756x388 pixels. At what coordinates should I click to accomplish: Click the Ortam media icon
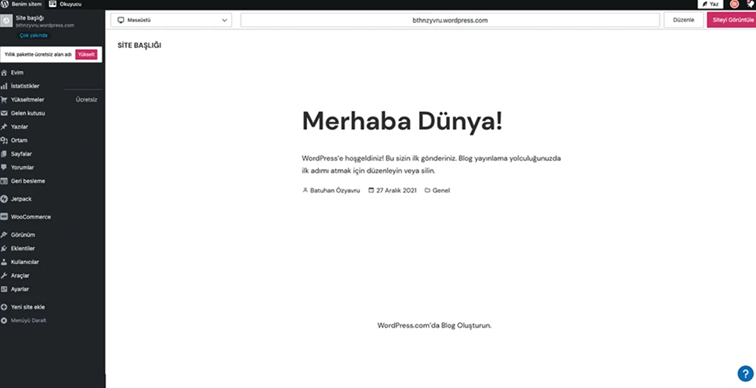pos(4,140)
